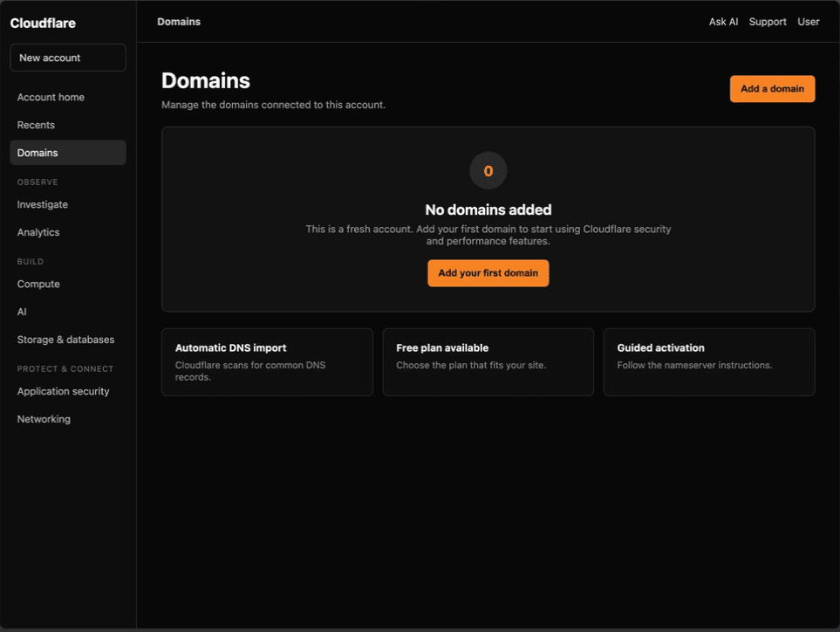
Task: Click 'Cloudflare scans for common DNS records' text
Action: [x=250, y=371]
